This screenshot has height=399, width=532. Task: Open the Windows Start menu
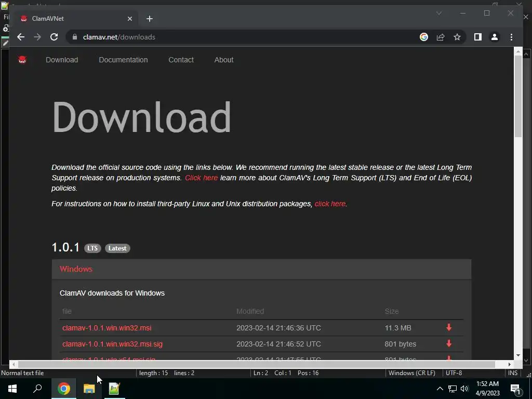click(12, 389)
